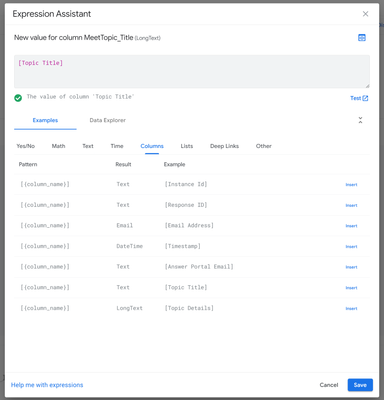Image resolution: width=384 pixels, height=400 pixels.
Task: Click the Email result cell
Action: [124, 226]
